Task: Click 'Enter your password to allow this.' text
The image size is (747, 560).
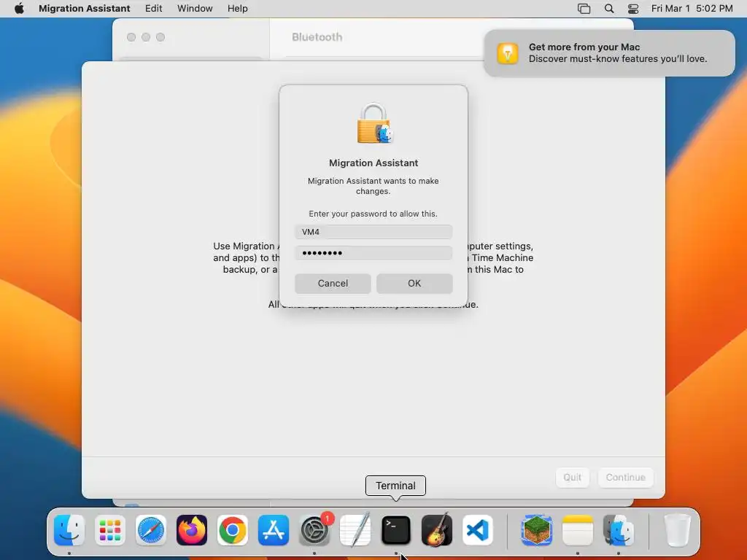Action: pos(373,214)
